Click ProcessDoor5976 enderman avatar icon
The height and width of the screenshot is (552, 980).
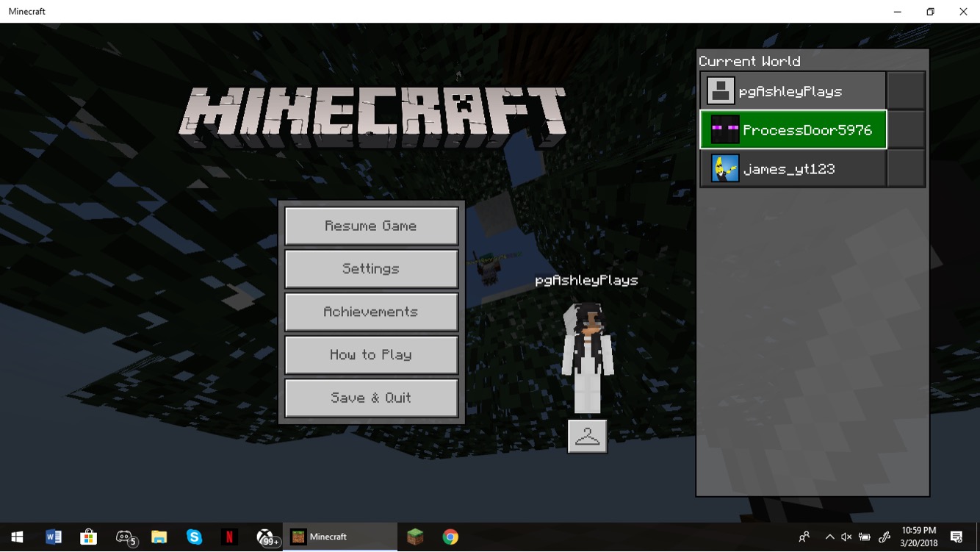(x=724, y=130)
